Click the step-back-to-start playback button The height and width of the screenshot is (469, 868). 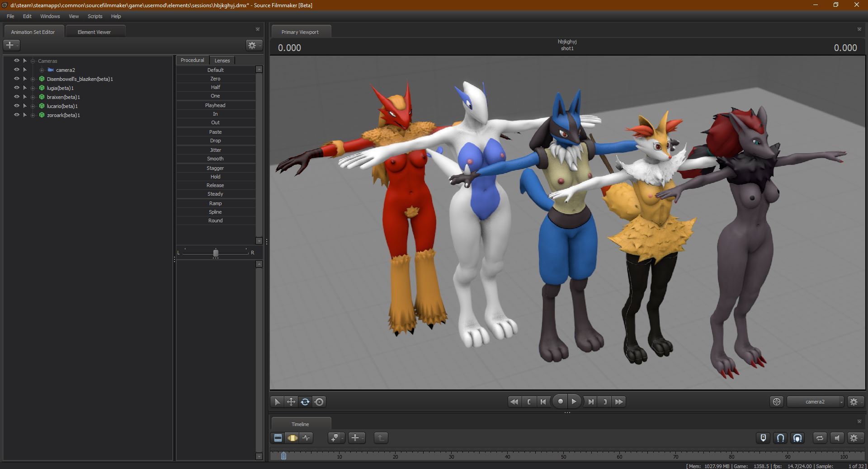[543, 402]
